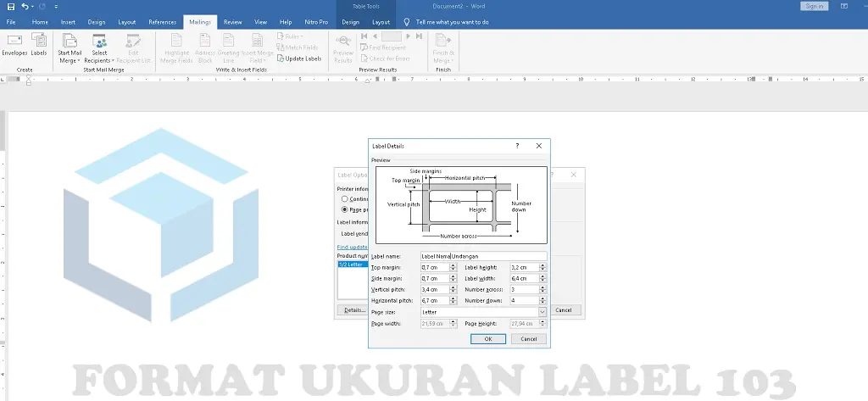The width and height of the screenshot is (868, 401).
Task: Open the Insert Merge Field dropdown
Action: coord(258,48)
